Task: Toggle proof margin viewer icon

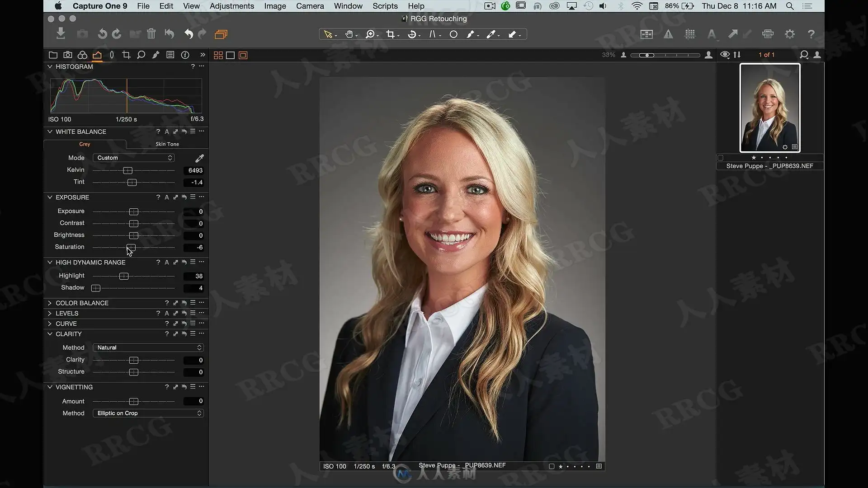Action: click(x=243, y=55)
